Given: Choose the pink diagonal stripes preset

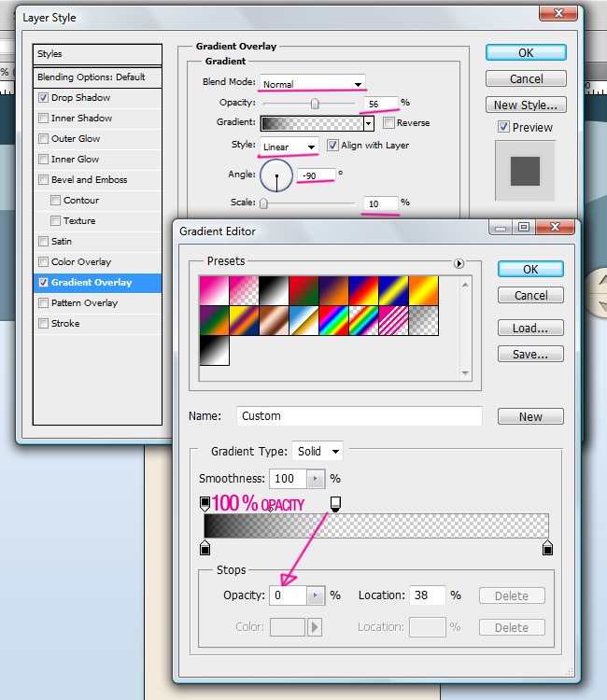Looking at the screenshot, I should [393, 320].
